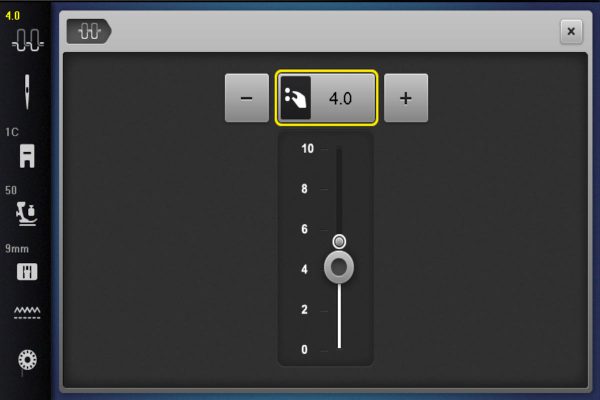Click the large tension slider knob
The height and width of the screenshot is (400, 600).
coord(339,268)
